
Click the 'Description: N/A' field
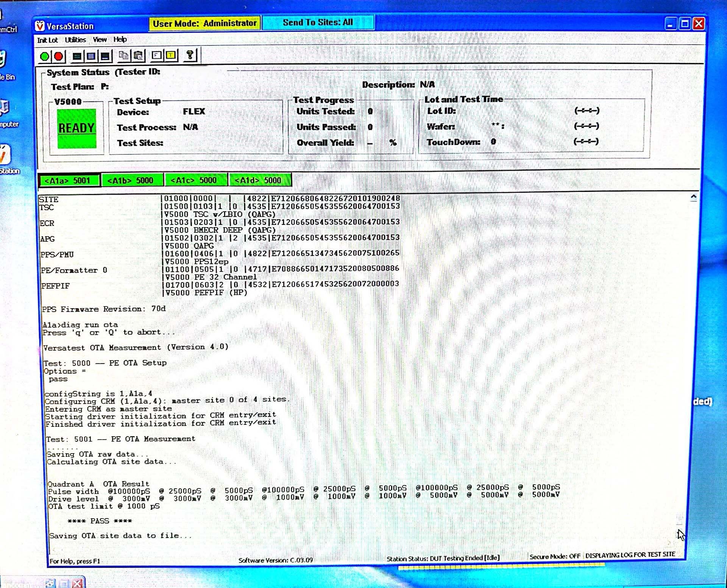point(398,84)
